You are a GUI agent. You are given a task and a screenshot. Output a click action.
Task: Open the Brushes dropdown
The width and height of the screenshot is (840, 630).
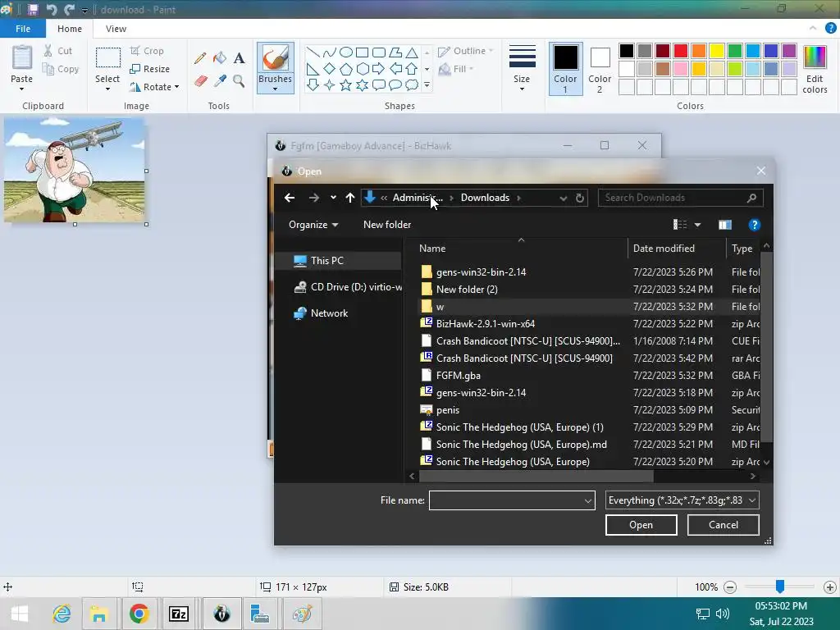[275, 89]
